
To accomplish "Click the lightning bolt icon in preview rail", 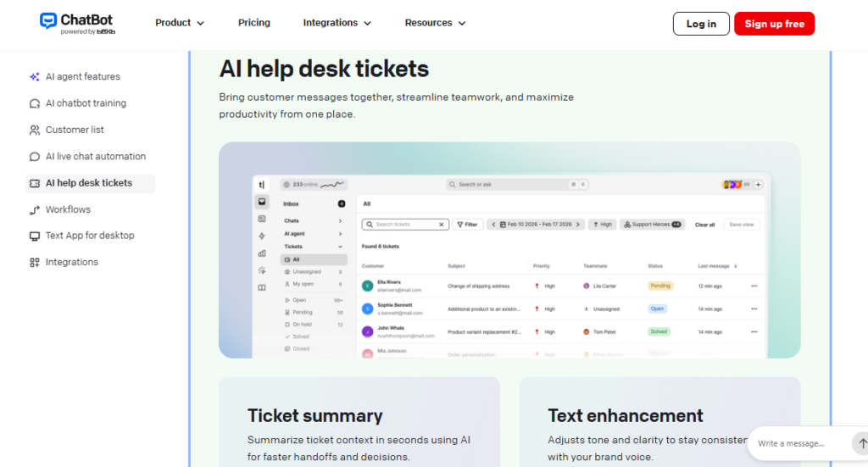I will point(262,236).
